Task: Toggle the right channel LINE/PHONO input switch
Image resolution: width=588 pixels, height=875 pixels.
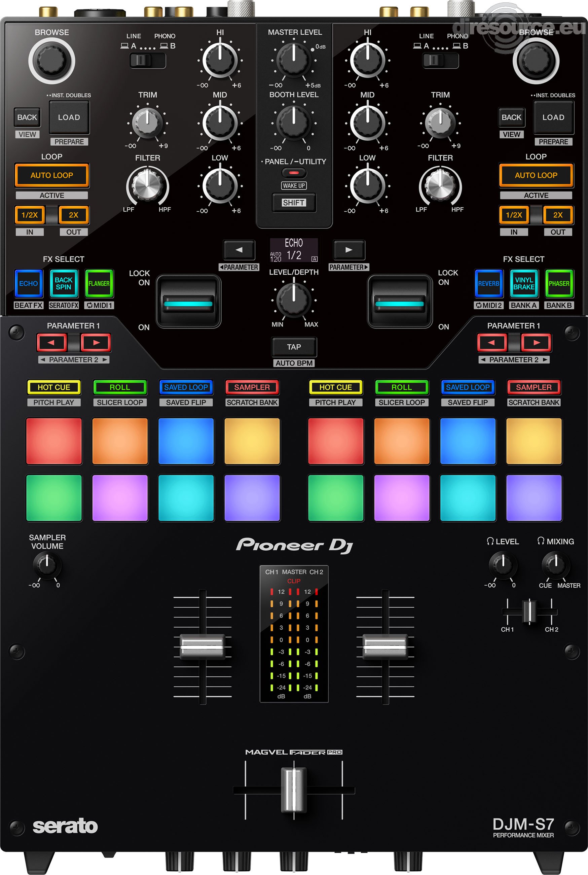Action: click(x=440, y=60)
